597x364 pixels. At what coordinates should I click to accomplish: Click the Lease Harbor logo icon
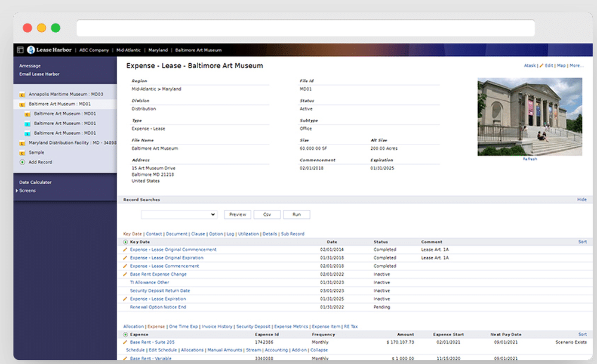[31, 50]
